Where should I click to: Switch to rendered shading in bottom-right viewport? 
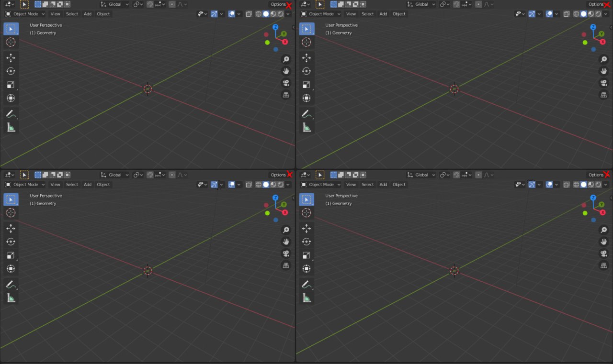598,185
